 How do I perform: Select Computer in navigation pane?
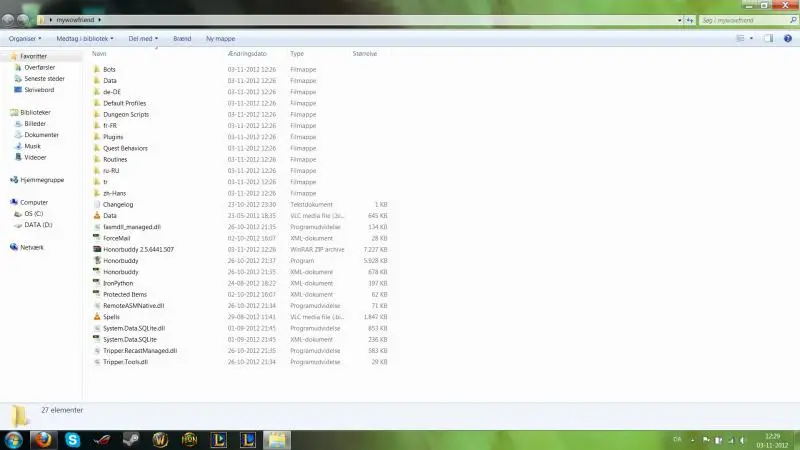pos(34,202)
